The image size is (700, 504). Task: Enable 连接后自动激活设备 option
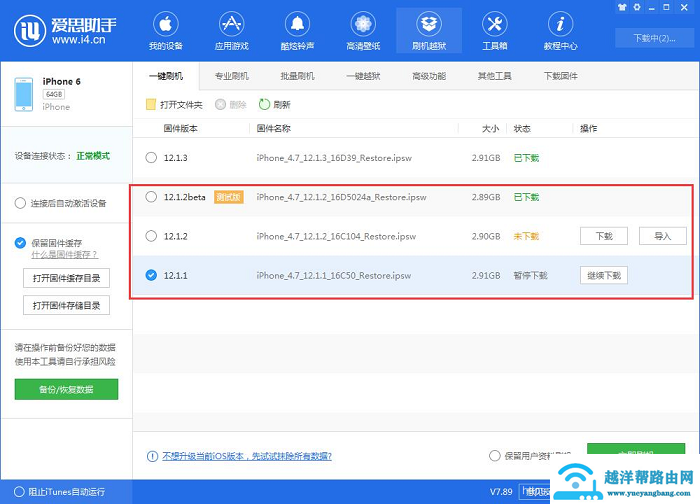click(21, 203)
